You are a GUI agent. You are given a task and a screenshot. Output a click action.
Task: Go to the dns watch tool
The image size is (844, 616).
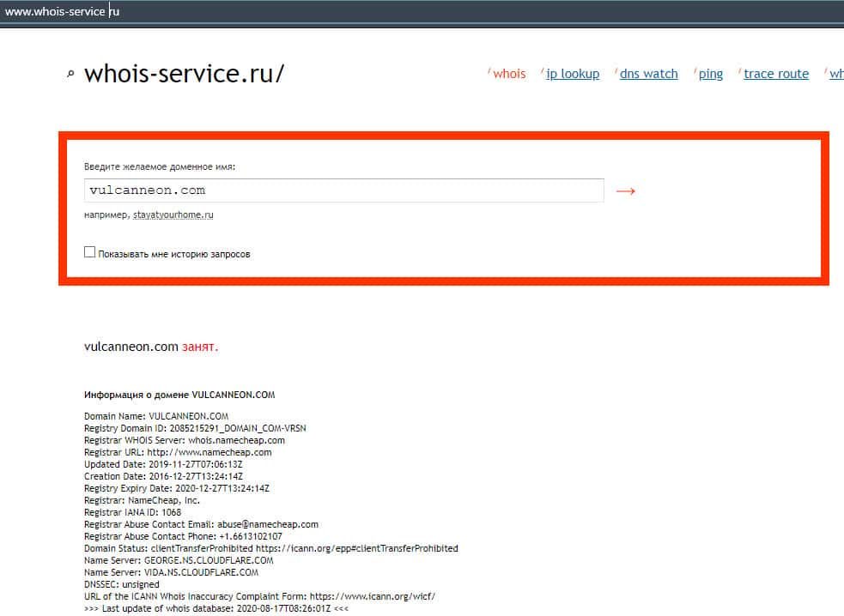[648, 74]
